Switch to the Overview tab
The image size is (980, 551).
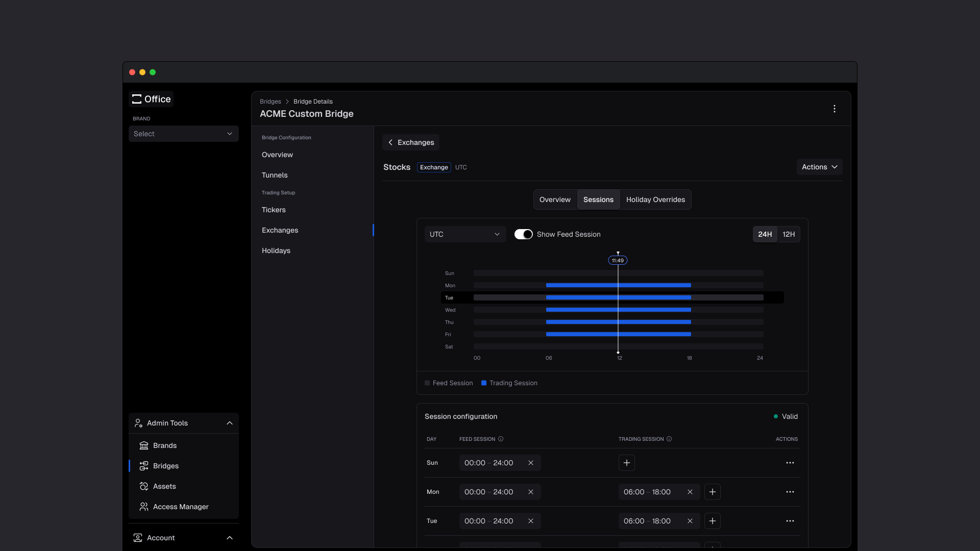(x=555, y=199)
